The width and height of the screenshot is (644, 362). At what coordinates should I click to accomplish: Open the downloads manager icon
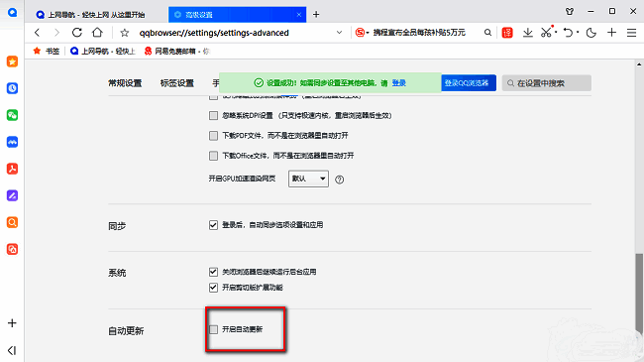528,33
